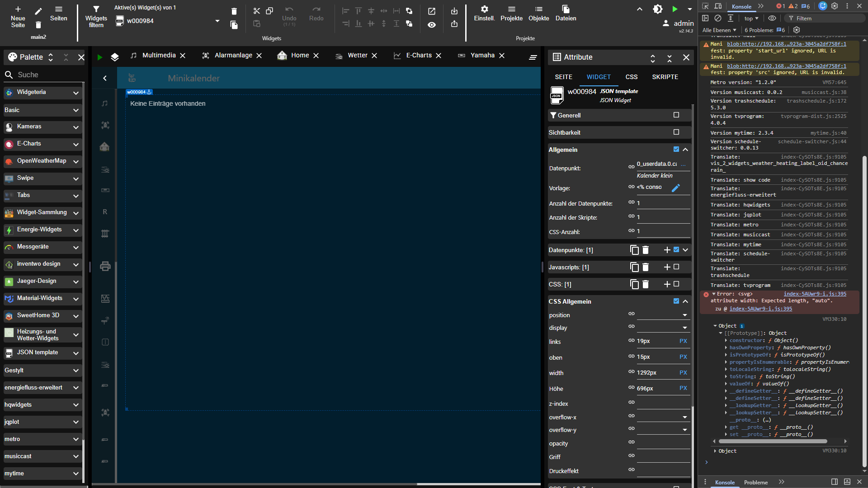Click the DevTools inspect element icon
Screen dimensions: 868x488
click(705, 6)
